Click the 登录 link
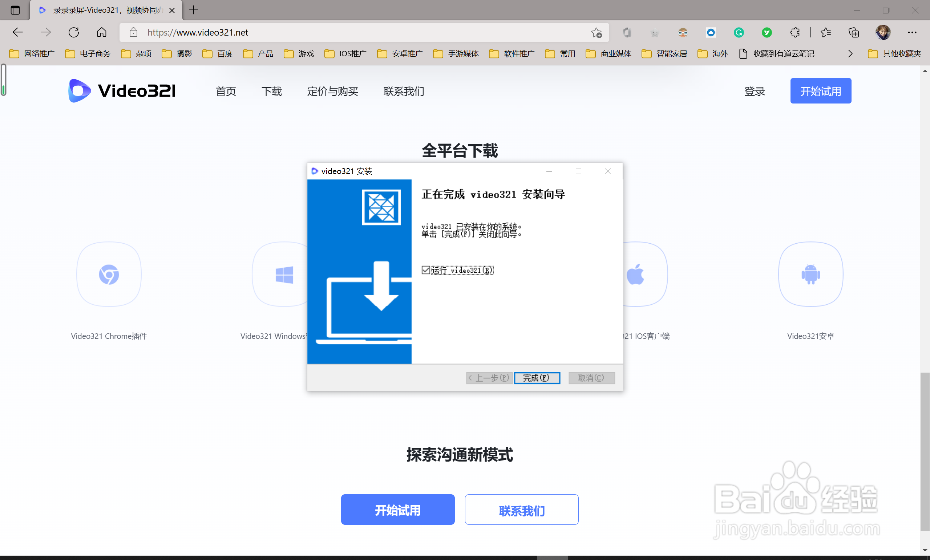 tap(754, 91)
